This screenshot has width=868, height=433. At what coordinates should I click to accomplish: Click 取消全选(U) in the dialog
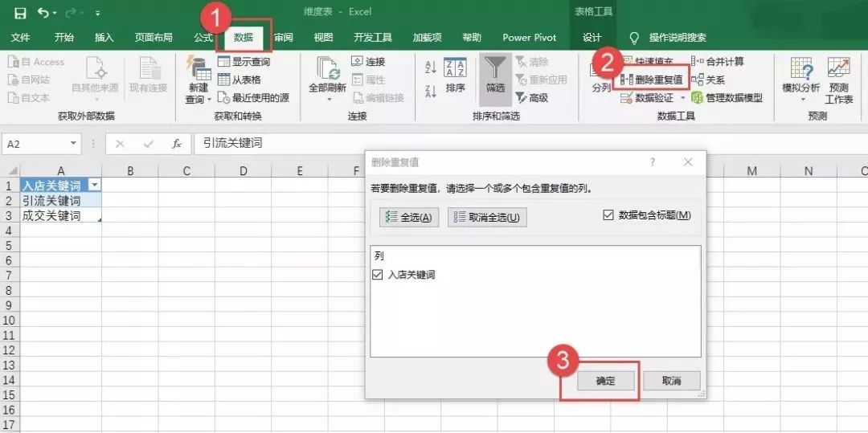[487, 218]
